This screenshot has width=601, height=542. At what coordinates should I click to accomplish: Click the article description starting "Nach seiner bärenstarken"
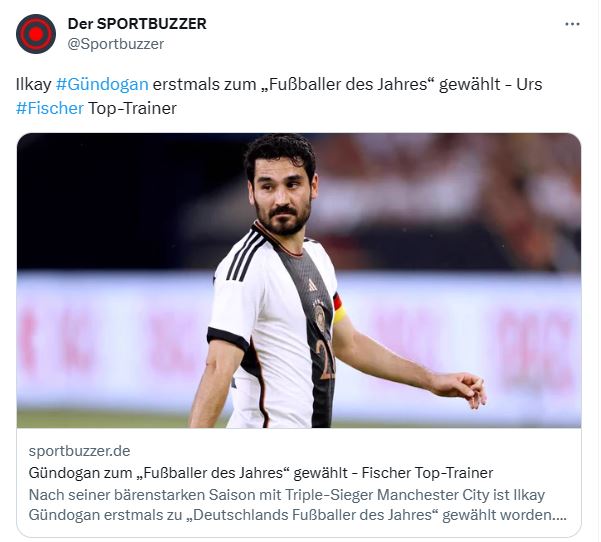click(297, 505)
